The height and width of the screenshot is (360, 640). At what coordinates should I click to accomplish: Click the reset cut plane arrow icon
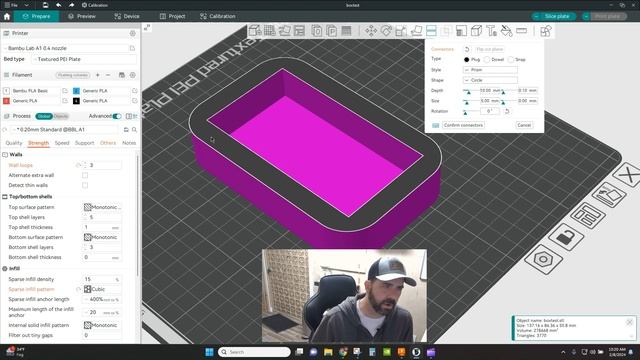[467, 49]
